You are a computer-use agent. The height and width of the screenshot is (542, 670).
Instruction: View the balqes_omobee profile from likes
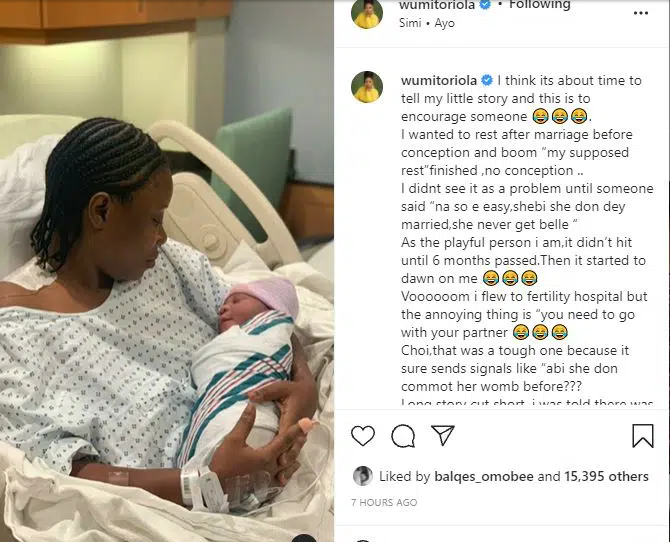click(484, 476)
